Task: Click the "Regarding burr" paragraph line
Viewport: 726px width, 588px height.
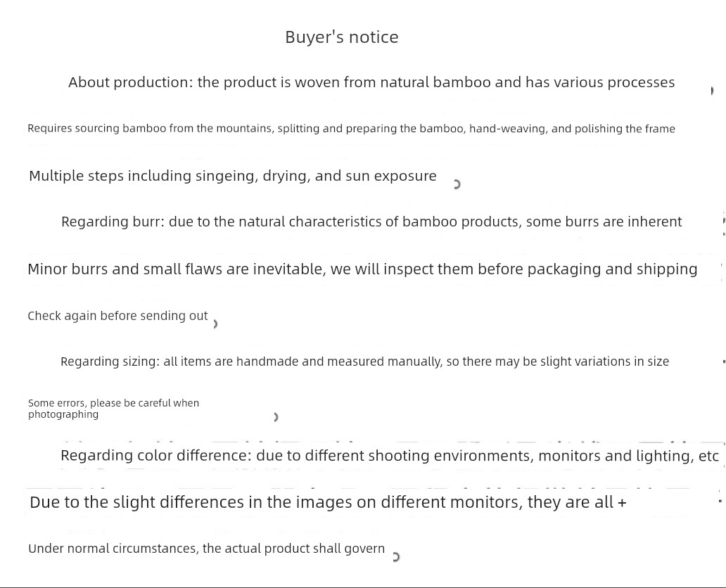Action: point(371,222)
